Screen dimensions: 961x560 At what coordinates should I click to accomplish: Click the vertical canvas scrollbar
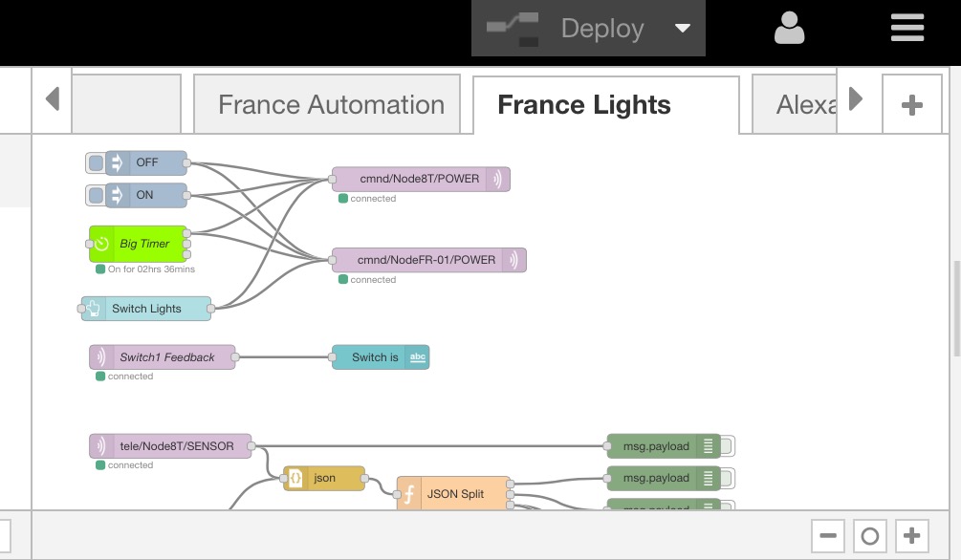(957, 308)
